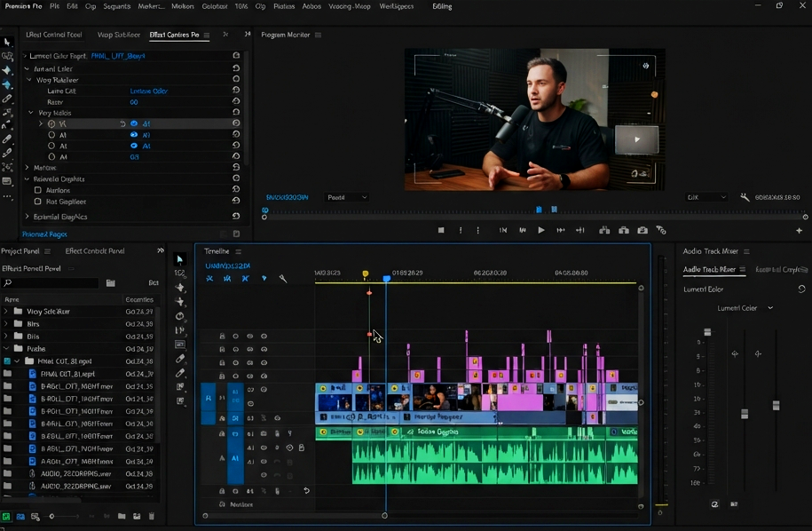Click the rightmost volume fader in audio mixer
The image size is (812, 531).
click(776, 405)
